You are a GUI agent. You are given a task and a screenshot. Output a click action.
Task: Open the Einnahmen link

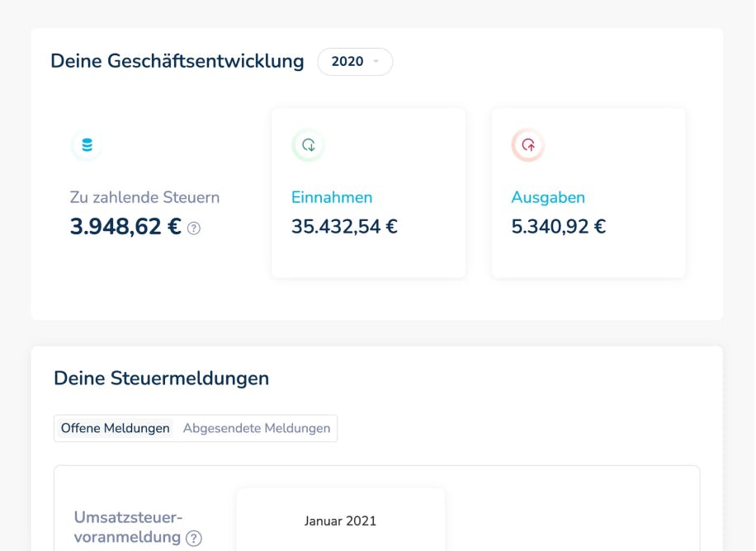pos(332,197)
